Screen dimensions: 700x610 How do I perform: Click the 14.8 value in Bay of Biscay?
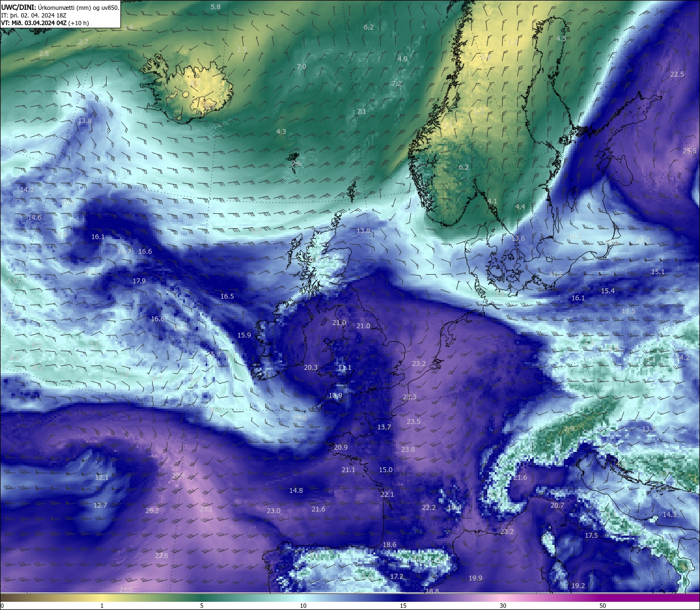coord(296,490)
